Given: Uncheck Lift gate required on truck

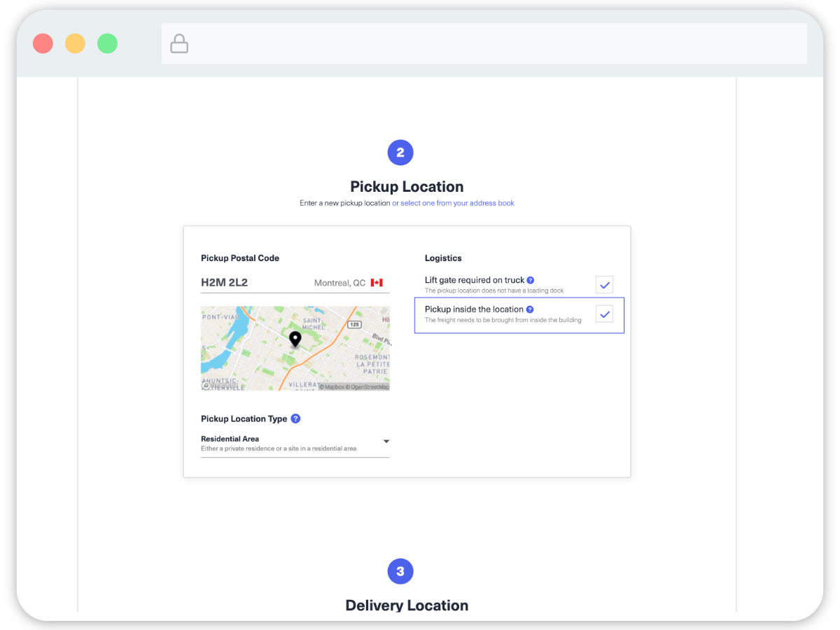Looking at the screenshot, I should pyautogui.click(x=605, y=285).
